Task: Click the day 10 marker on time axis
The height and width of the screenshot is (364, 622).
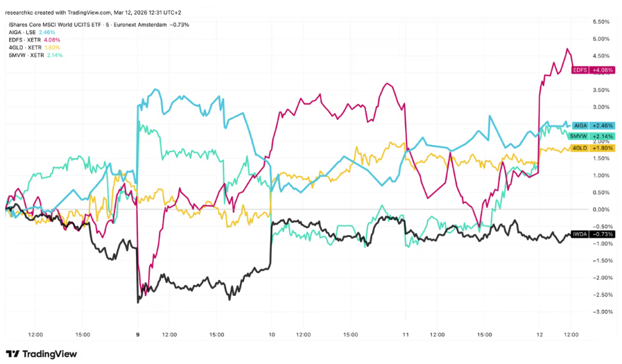Action: point(272,334)
